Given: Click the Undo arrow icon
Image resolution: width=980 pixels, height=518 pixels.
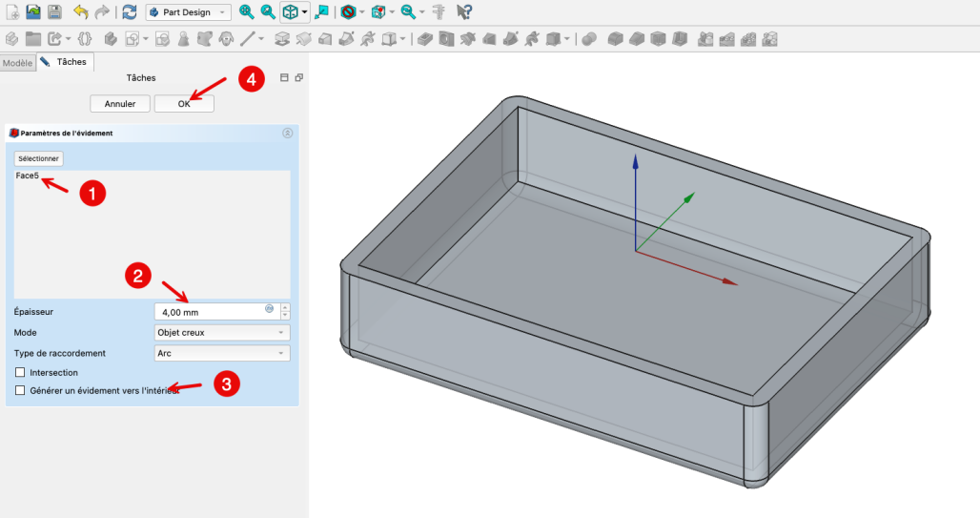Looking at the screenshot, I should point(81,12).
